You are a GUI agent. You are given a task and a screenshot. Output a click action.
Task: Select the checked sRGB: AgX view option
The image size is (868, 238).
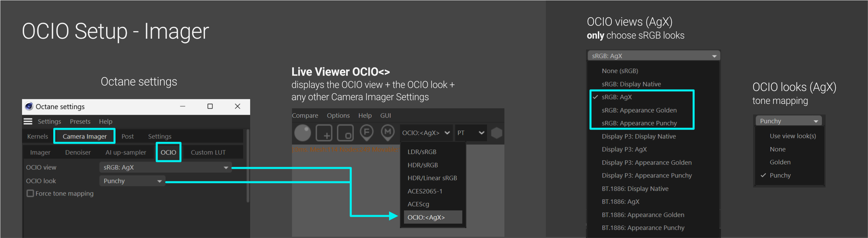[617, 97]
